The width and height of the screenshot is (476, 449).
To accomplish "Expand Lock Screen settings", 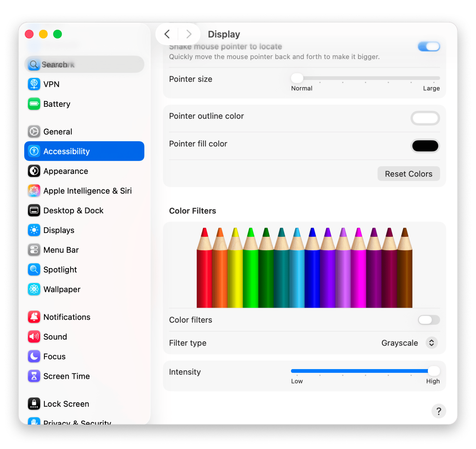I will coord(66,403).
